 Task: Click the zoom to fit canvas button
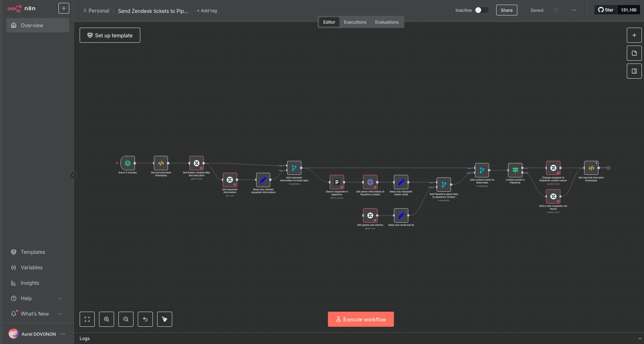coord(87,319)
